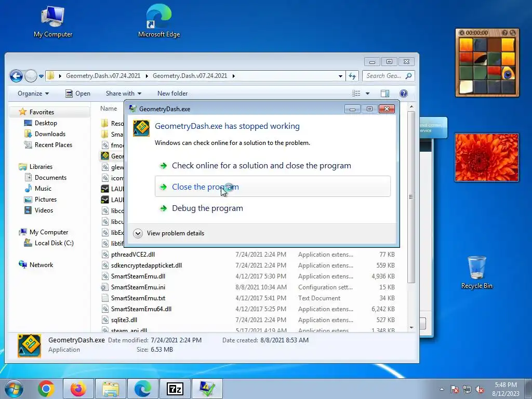This screenshot has height=399, width=532.
Task: Click the SmartSteamEmu.txt file icon
Action: coord(105,298)
